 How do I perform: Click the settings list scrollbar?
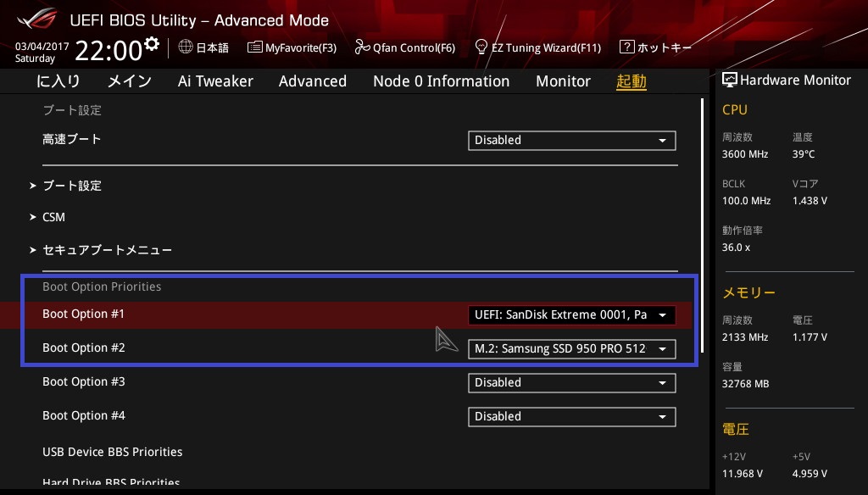tap(702, 225)
